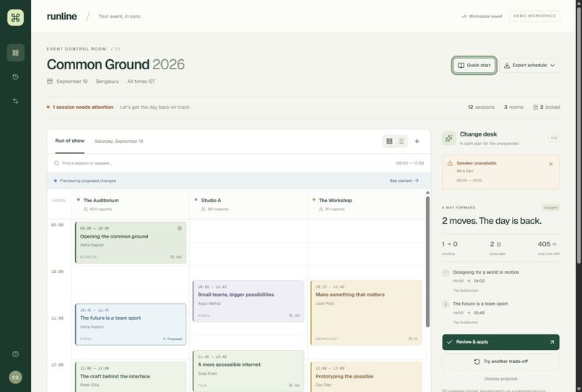Click the runline command logo icon
Image resolution: width=582 pixels, height=392 pixels.
(x=15, y=17)
